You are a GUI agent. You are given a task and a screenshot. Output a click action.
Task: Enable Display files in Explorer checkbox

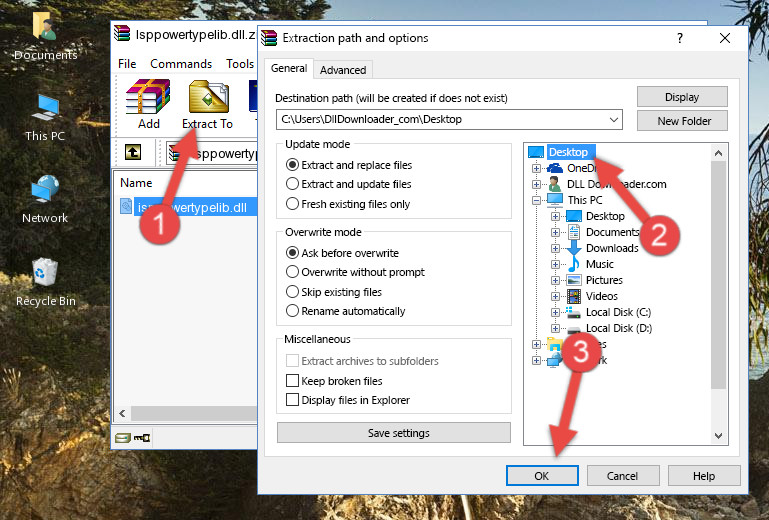[292, 400]
